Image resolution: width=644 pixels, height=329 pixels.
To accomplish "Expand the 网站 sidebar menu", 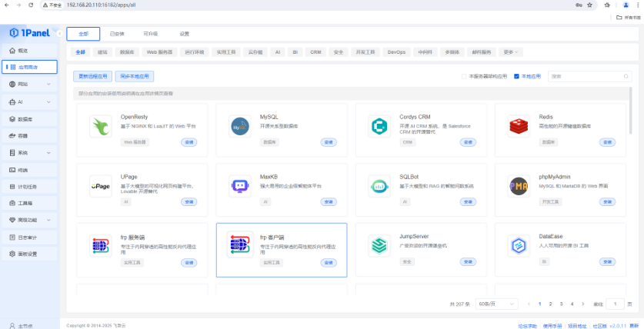I will pyautogui.click(x=49, y=84).
